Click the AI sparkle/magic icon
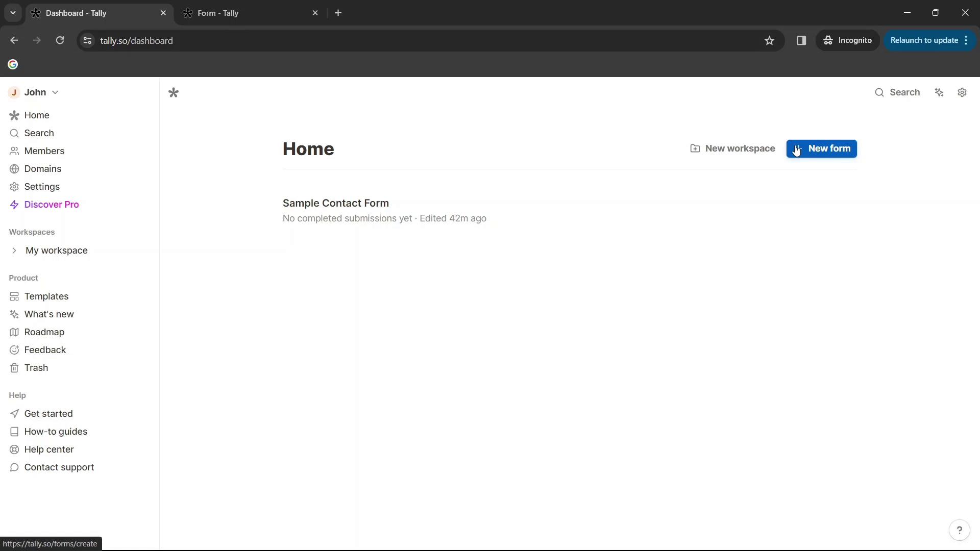Viewport: 980px width, 551px height. [940, 92]
